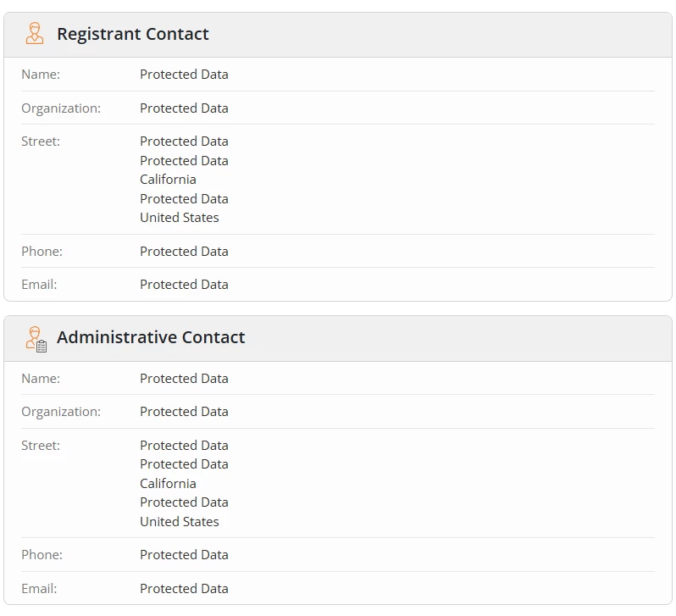Viewport: 676px width, 616px height.
Task: Click the Name value under Administrative Contact
Action: click(184, 379)
